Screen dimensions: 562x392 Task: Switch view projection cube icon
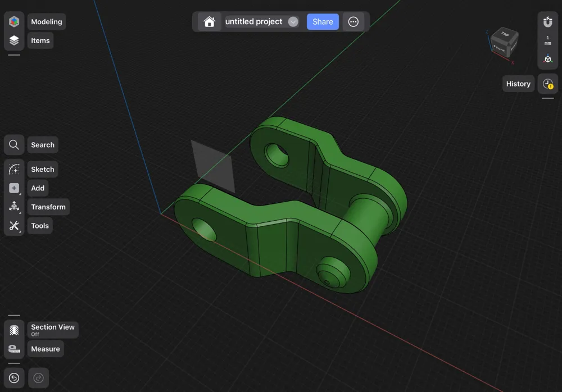click(547, 59)
